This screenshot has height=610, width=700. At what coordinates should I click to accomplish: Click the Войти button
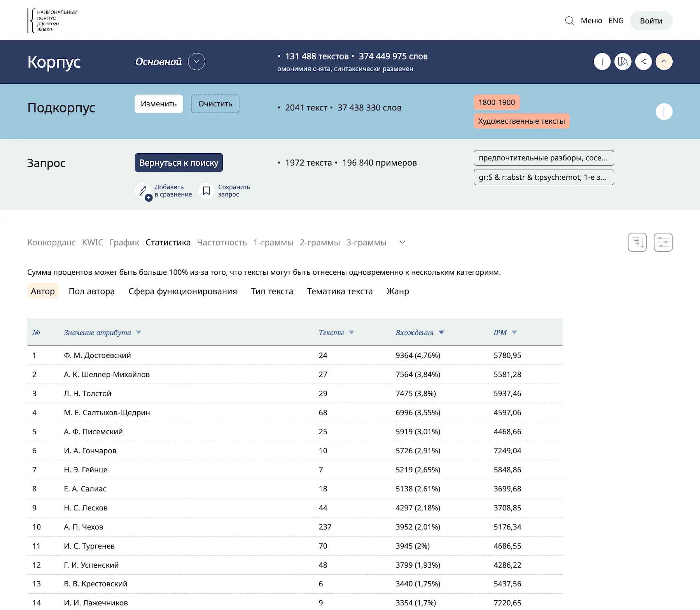pyautogui.click(x=651, y=21)
